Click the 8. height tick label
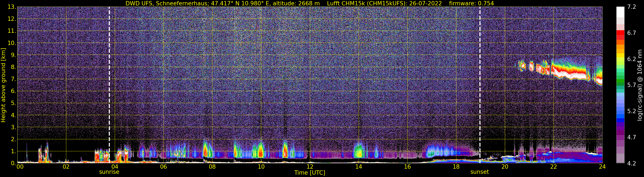Viewport: 644px width, 177px height. (x=13, y=67)
